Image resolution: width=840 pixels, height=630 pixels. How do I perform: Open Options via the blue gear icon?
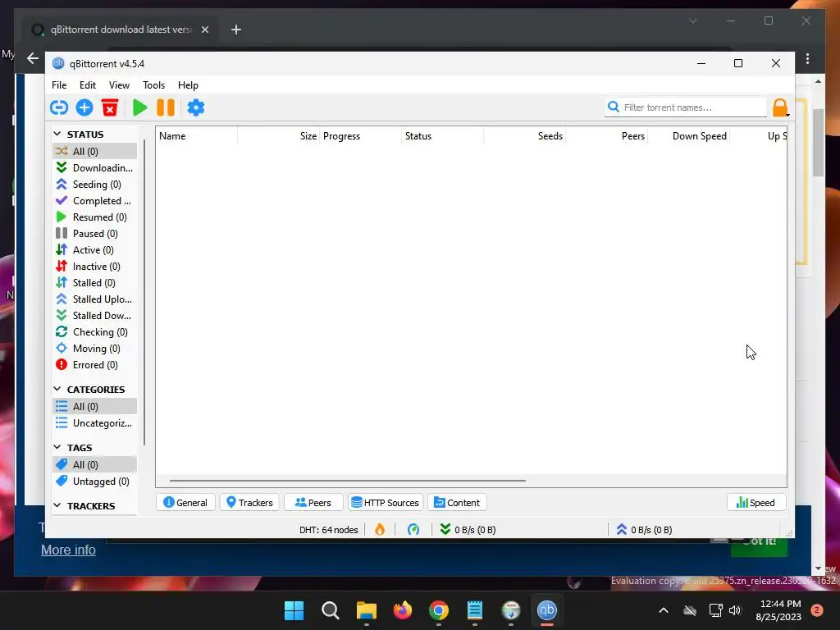tap(195, 107)
